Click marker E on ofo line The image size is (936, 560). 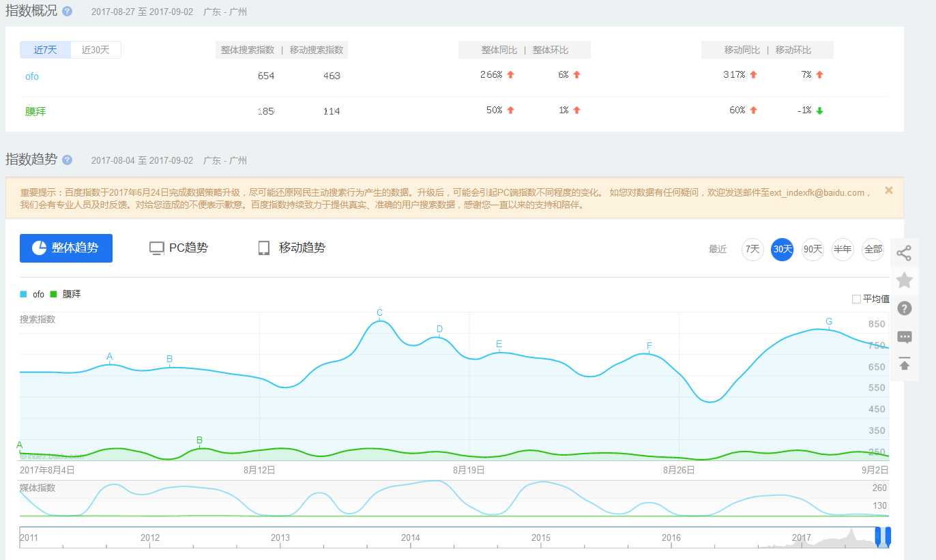coord(499,344)
